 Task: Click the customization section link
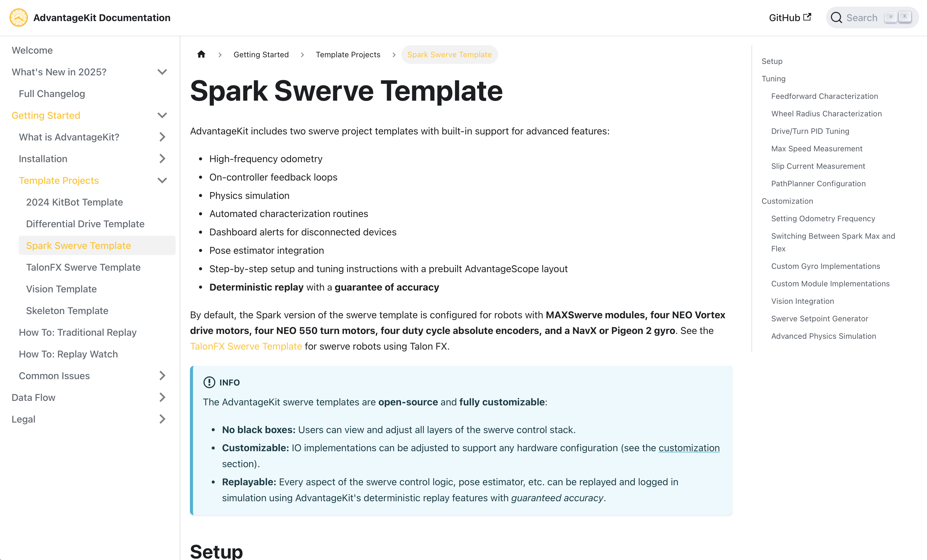(689, 448)
